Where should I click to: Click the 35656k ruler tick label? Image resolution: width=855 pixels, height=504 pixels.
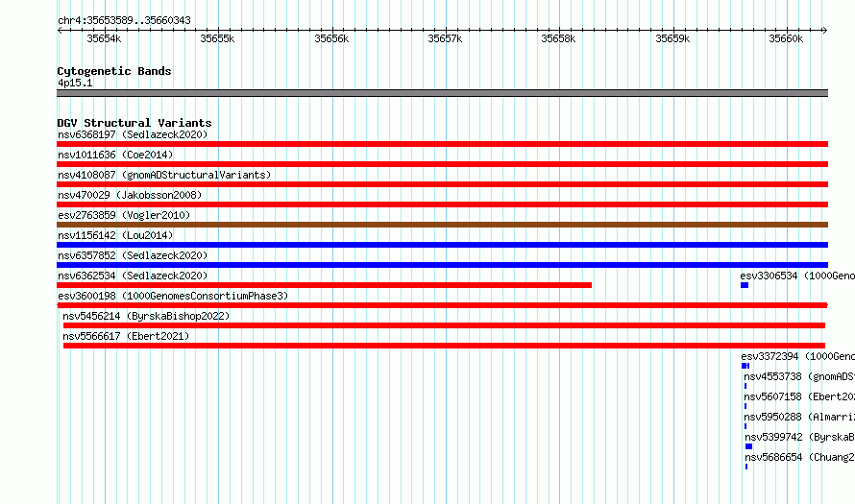point(331,38)
